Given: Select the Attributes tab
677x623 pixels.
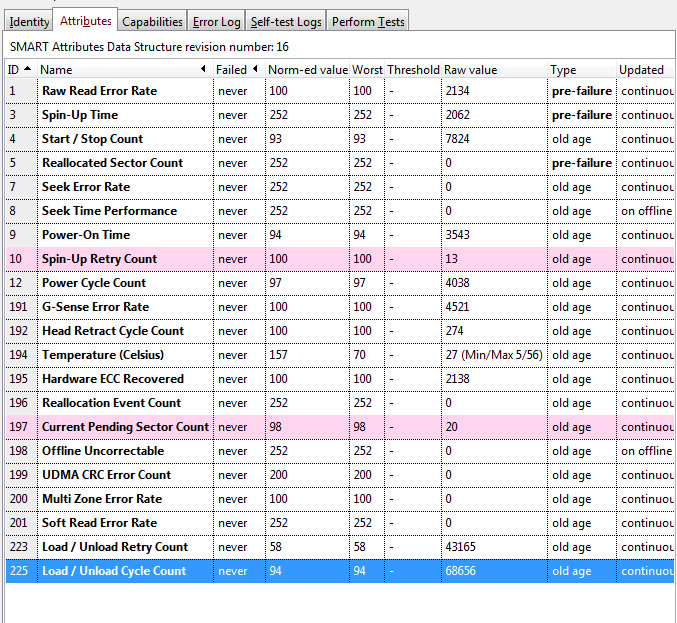Looking at the screenshot, I should point(85,20).
